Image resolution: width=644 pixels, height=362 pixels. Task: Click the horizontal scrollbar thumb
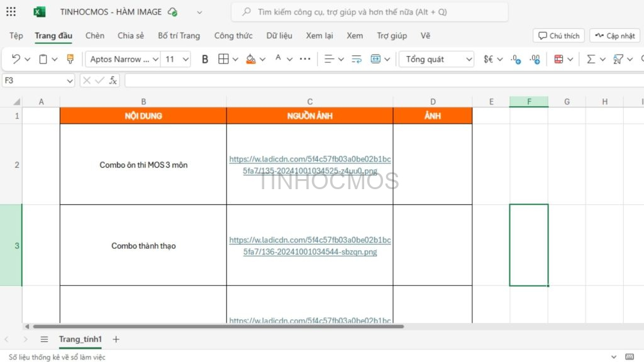[218, 327]
